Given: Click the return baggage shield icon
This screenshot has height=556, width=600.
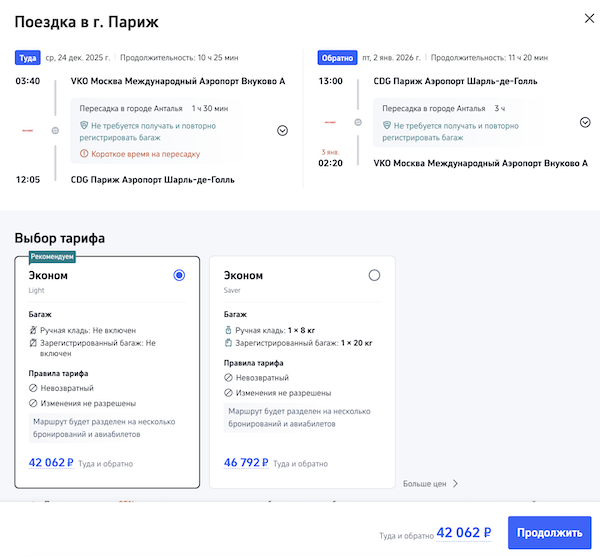Looking at the screenshot, I should coord(387,126).
